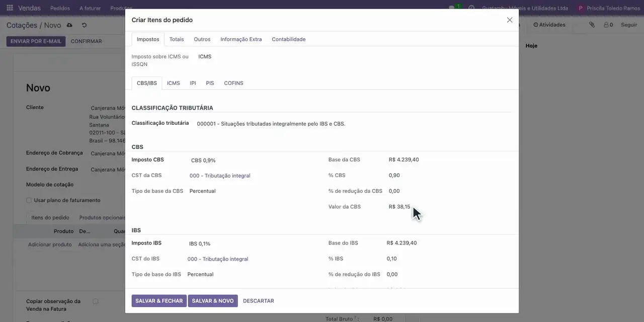Click the Salvar & Novo button
The image size is (644, 322).
pos(213,301)
